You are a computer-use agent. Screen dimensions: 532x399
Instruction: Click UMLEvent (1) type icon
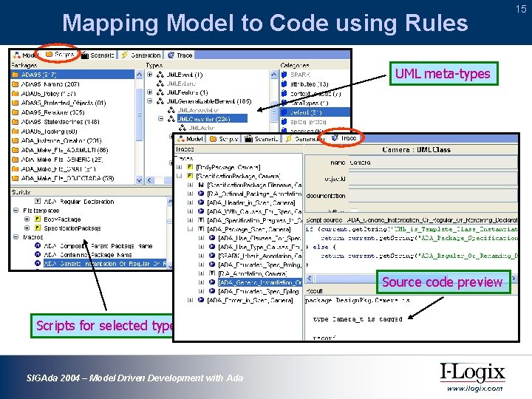(x=160, y=75)
